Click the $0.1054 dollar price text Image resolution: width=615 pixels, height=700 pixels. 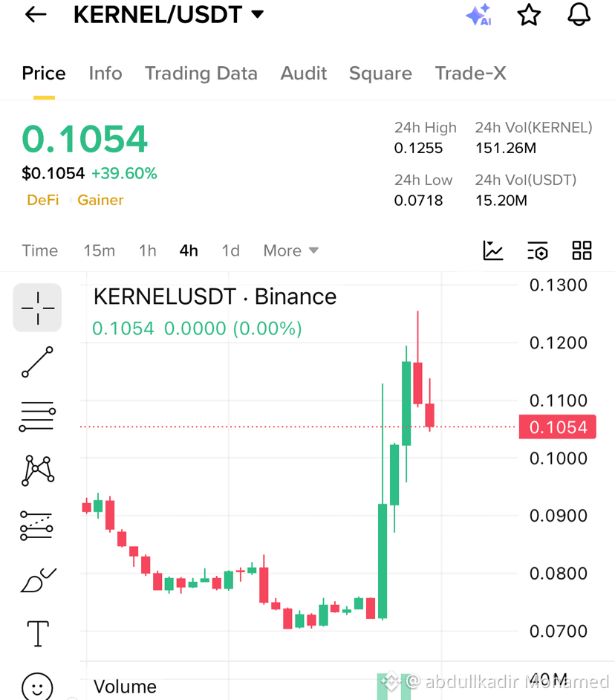coord(53,173)
